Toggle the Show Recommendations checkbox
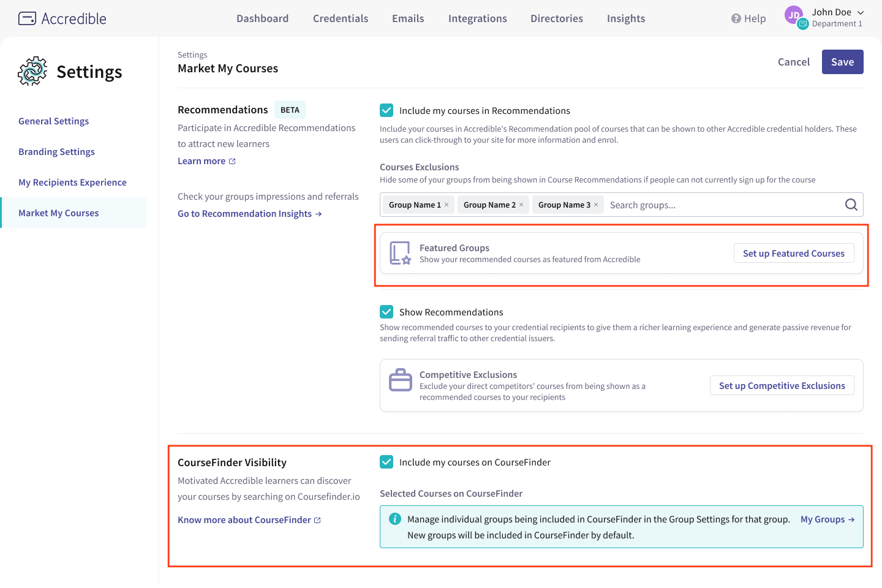882x588 pixels. [x=386, y=311]
